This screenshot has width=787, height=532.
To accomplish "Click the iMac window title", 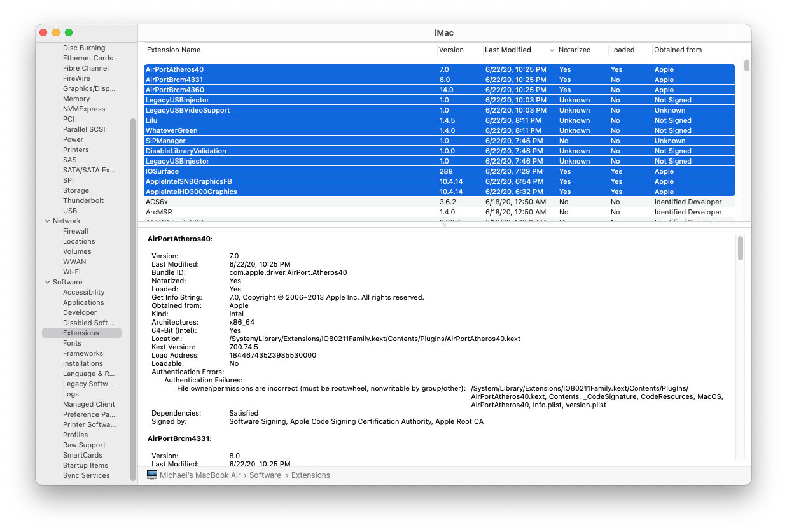I will tap(444, 32).
